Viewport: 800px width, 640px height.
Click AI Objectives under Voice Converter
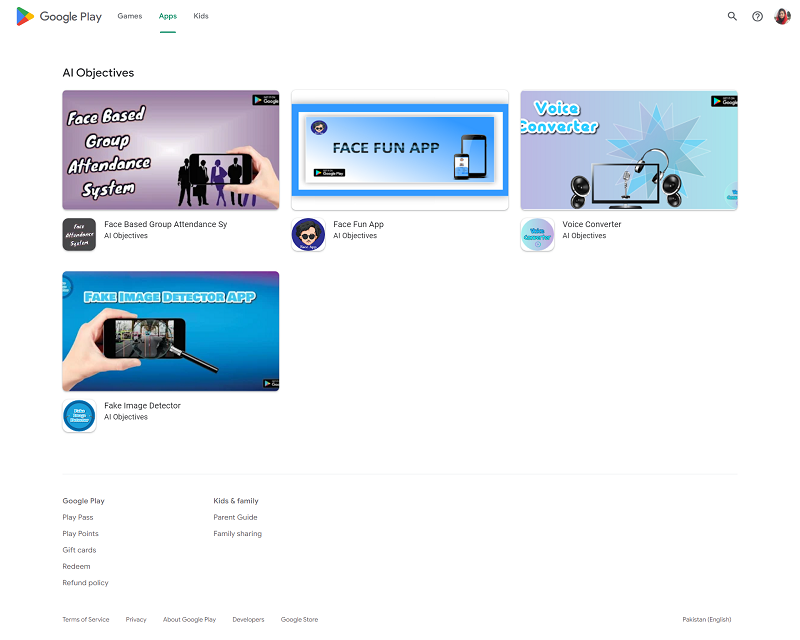pyautogui.click(x=584, y=236)
